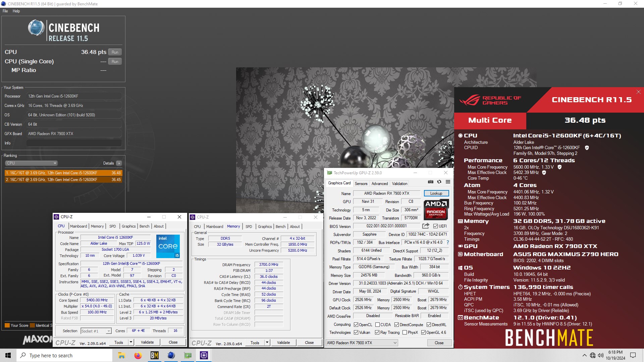The height and width of the screenshot is (362, 644).
Task: Open the Cinebench Help menu
Action: point(16,11)
